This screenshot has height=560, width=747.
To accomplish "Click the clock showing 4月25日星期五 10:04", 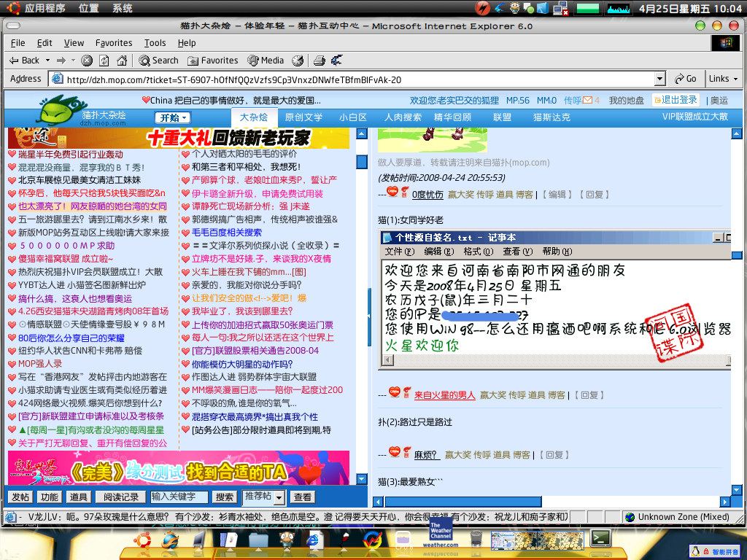I will pos(690,8).
